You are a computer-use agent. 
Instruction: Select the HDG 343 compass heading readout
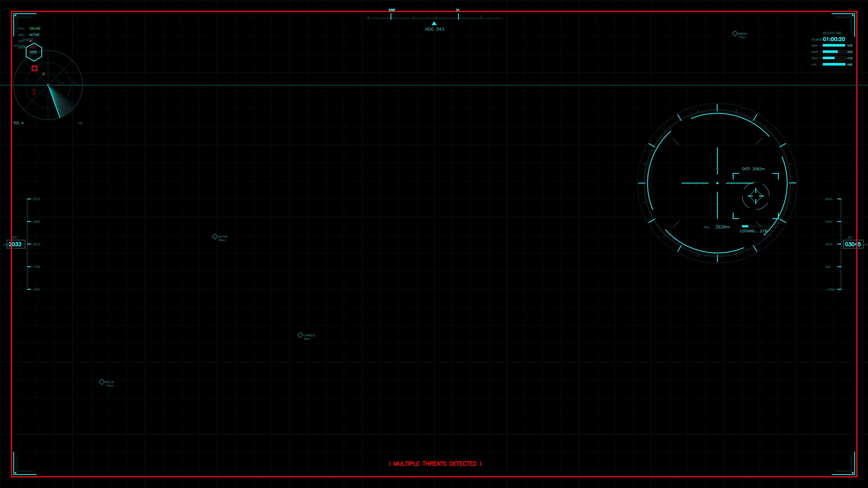(x=435, y=29)
